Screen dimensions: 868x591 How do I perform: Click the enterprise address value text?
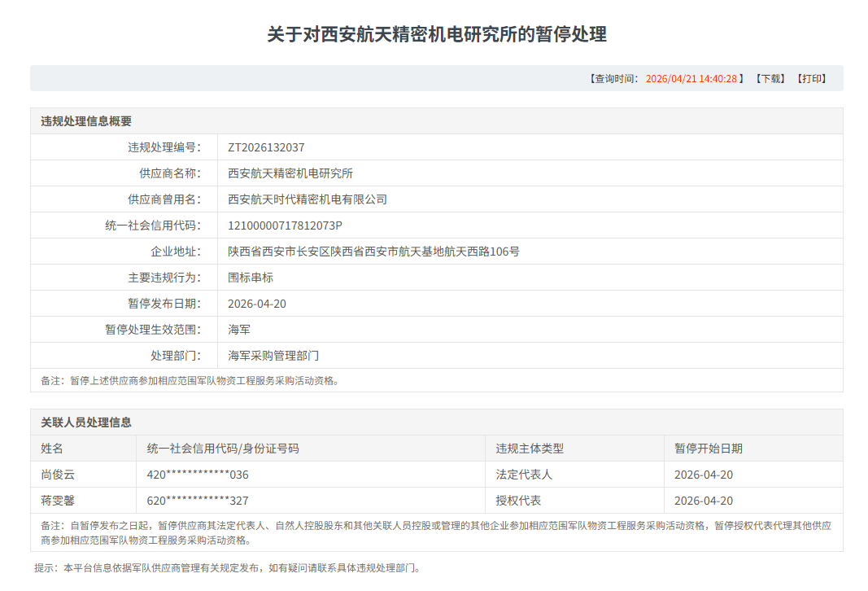(x=373, y=252)
